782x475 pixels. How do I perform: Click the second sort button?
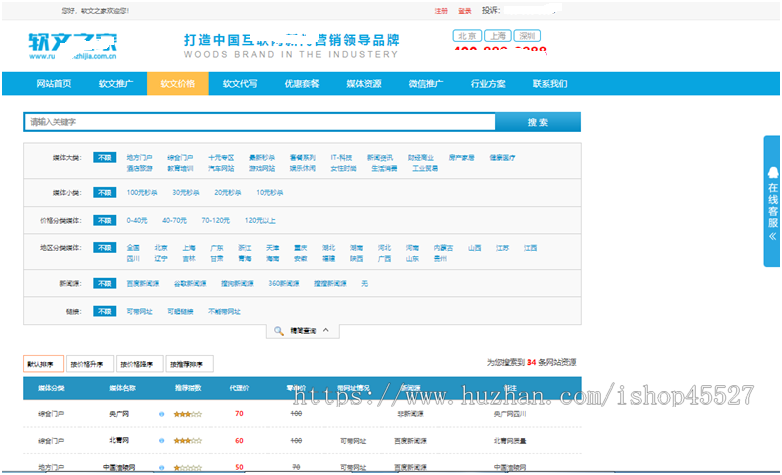(x=90, y=364)
